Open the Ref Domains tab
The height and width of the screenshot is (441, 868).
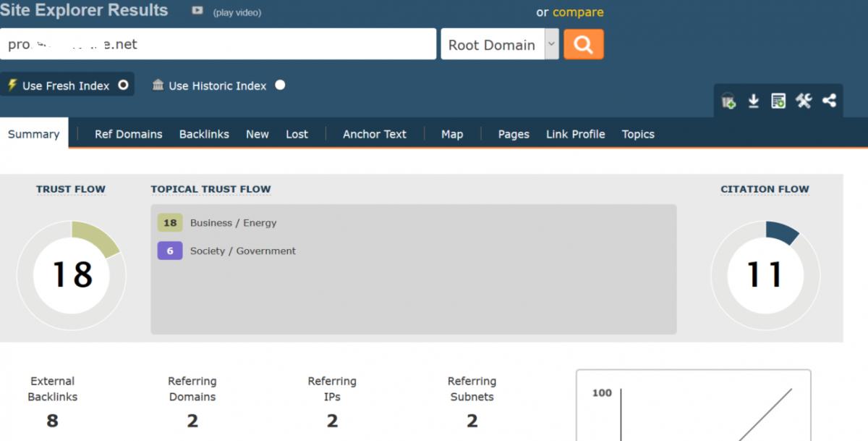tap(129, 134)
